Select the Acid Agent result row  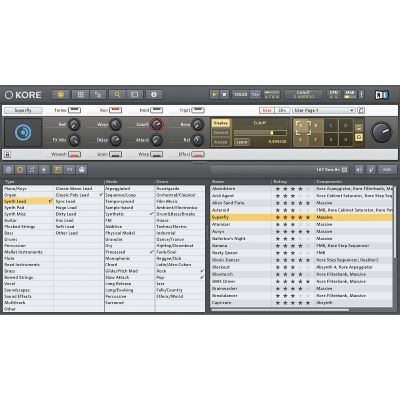click(x=302, y=196)
